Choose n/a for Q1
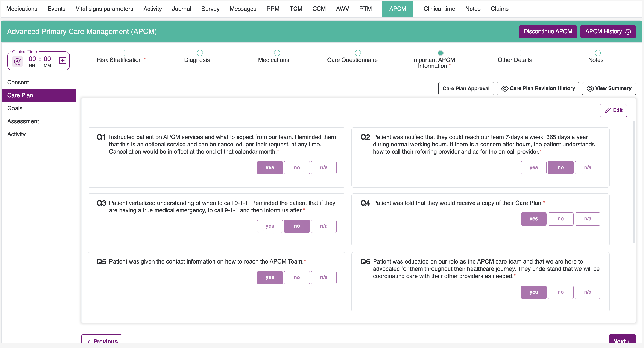Viewport: 644px width, 348px height. (x=324, y=167)
